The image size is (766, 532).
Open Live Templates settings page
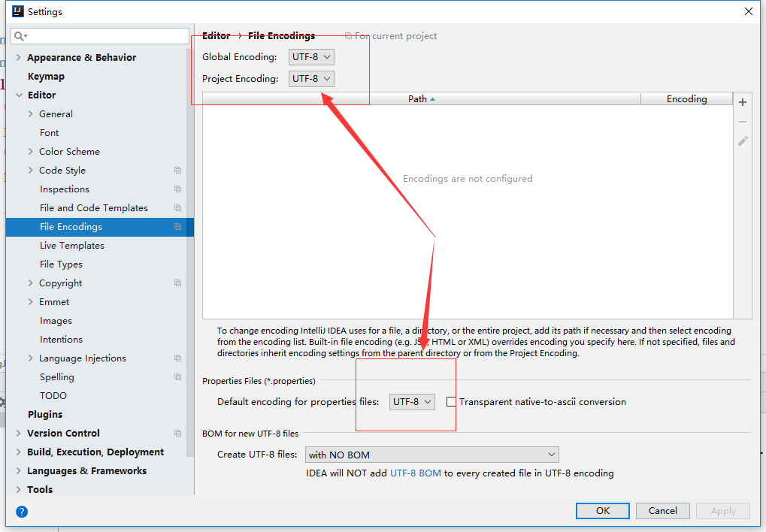point(72,245)
